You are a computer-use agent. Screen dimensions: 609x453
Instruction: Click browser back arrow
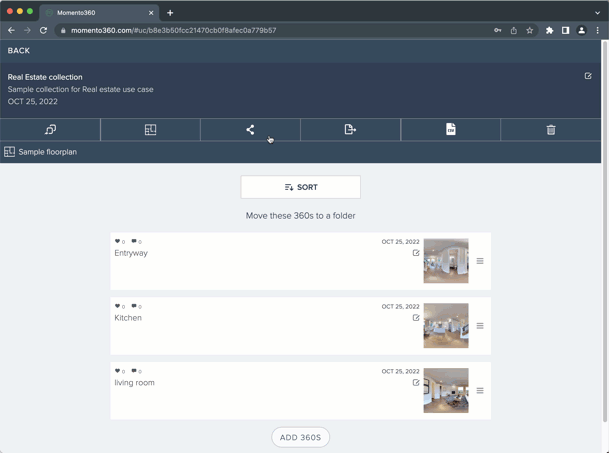[11, 30]
